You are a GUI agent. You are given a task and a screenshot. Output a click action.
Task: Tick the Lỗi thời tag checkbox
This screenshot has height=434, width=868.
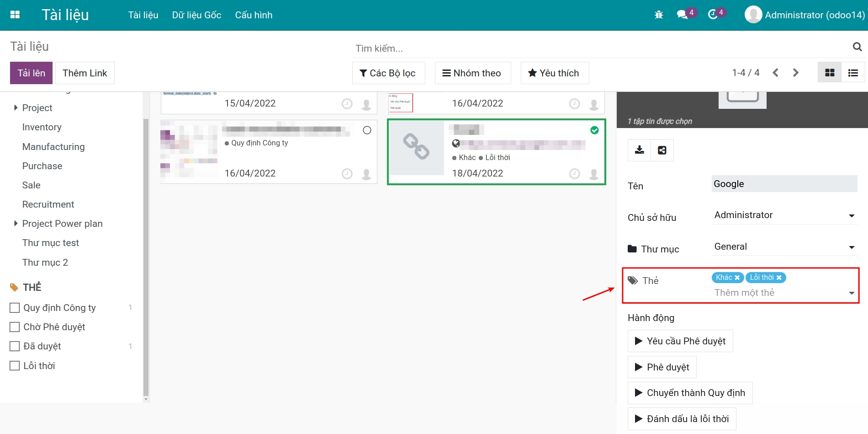click(x=15, y=366)
